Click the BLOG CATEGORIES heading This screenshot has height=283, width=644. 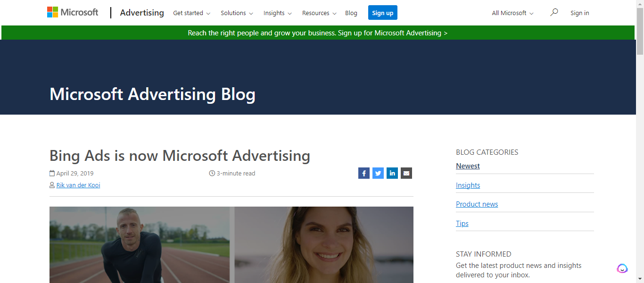click(487, 152)
